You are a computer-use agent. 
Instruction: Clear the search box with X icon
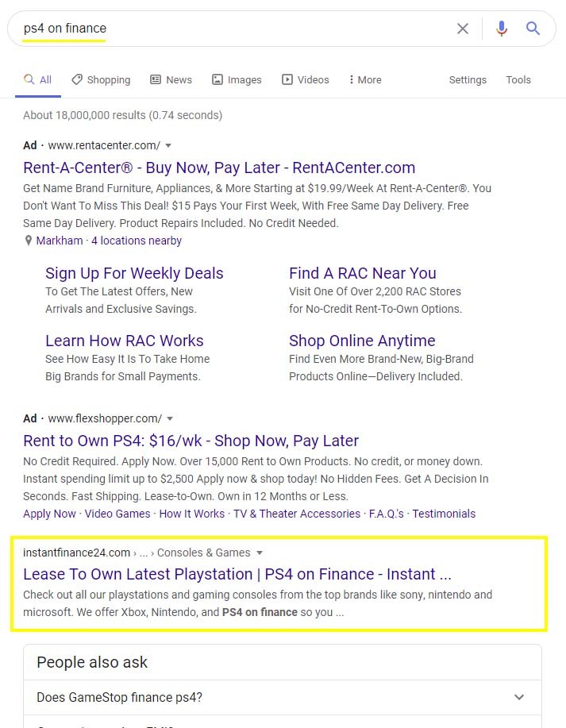pyautogui.click(x=463, y=29)
